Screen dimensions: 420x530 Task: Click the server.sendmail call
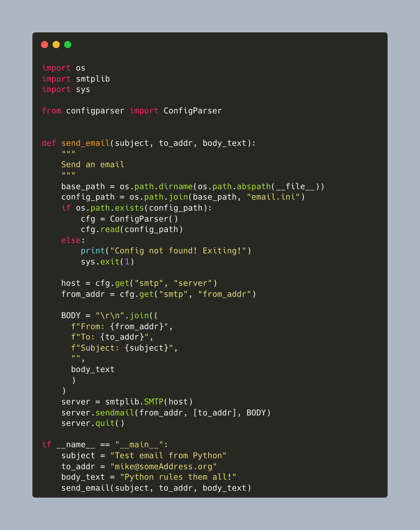pos(166,413)
